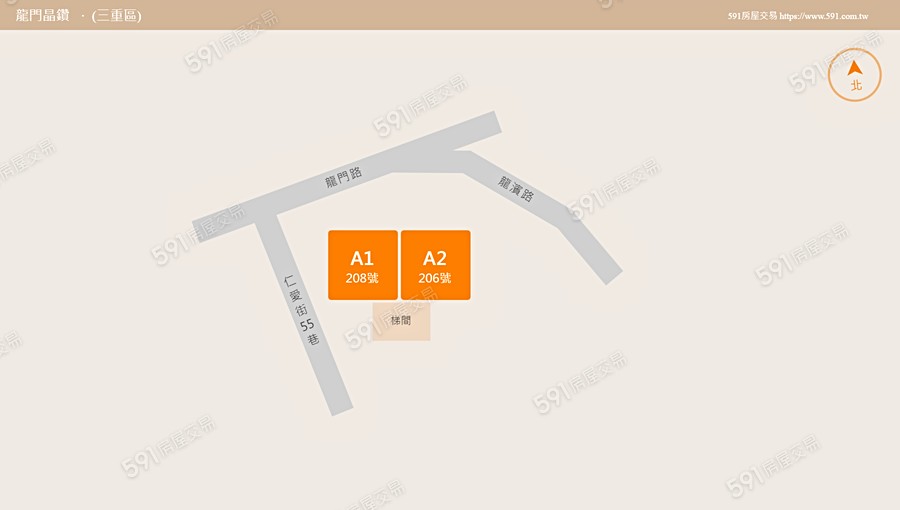This screenshot has width=900, height=510.
Task: Click the A1 heading text
Action: point(362,258)
